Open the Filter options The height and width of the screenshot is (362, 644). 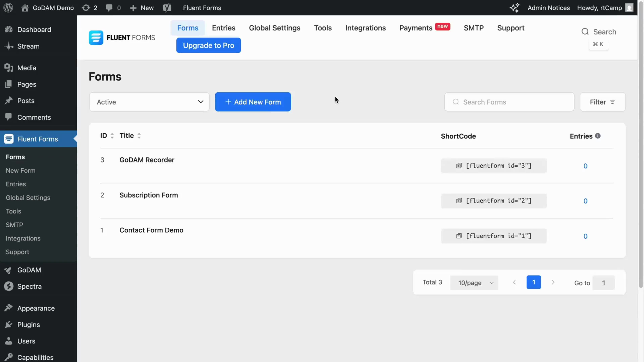pyautogui.click(x=602, y=102)
